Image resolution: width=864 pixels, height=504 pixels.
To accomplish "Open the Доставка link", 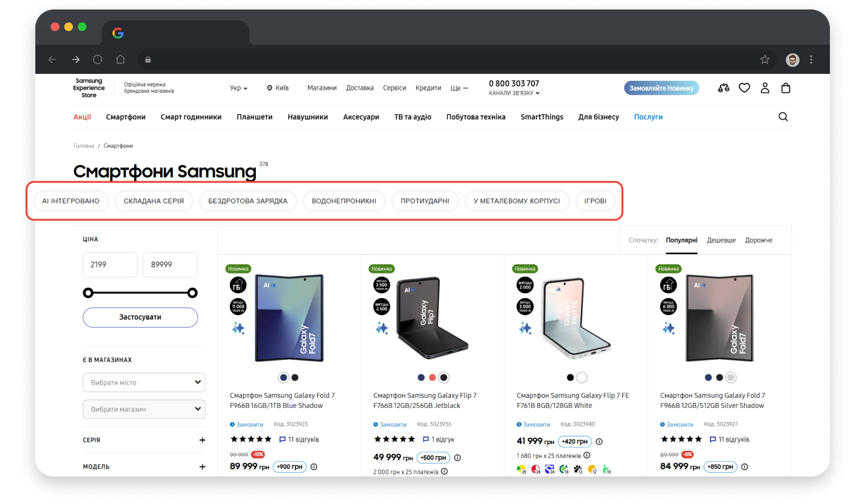I will [360, 88].
